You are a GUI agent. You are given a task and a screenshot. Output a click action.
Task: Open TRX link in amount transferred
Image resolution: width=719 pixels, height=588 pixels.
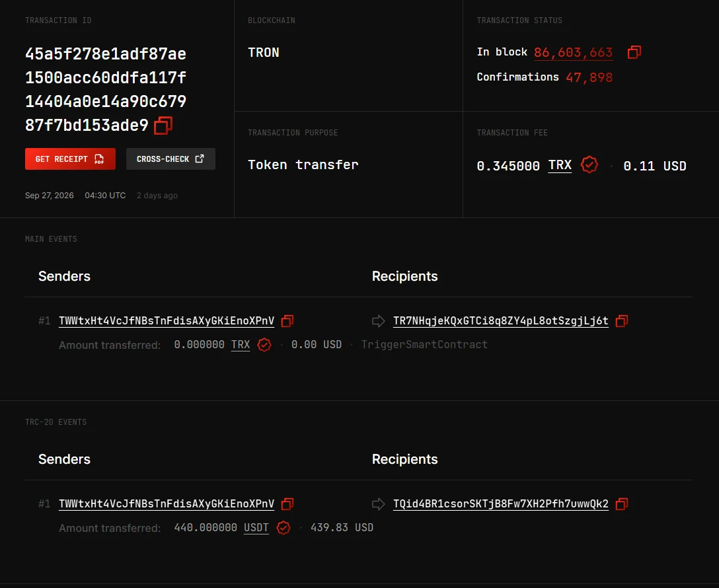(241, 345)
